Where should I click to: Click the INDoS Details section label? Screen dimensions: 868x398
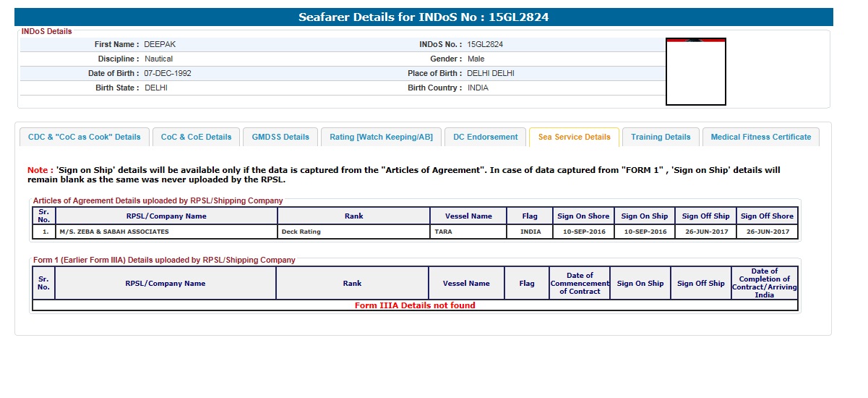(x=47, y=31)
